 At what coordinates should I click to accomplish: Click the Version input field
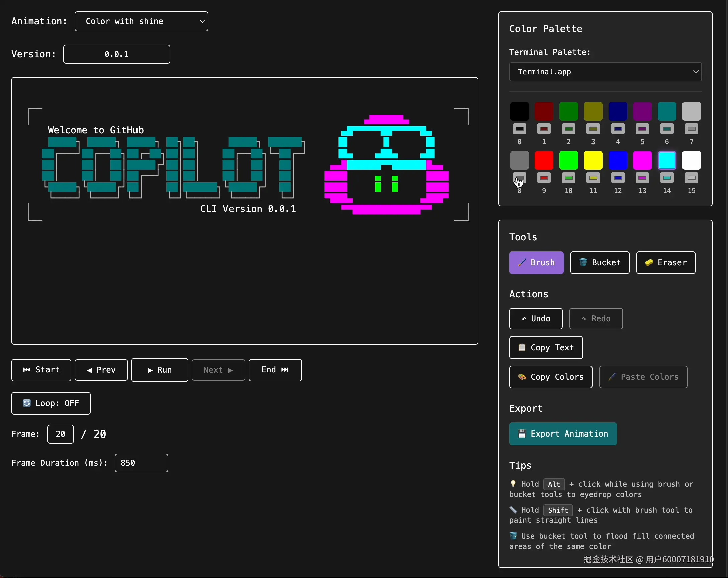point(116,54)
